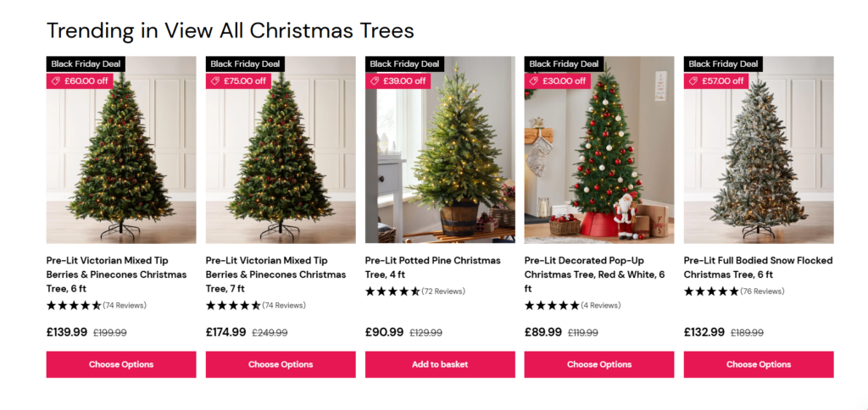
Task: Open the Potted Pine tree product image
Action: 440,150
